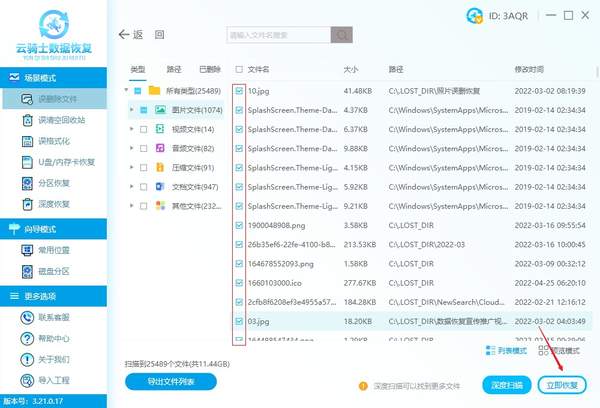Expand the 压缩文件(91) tree node

(132, 167)
